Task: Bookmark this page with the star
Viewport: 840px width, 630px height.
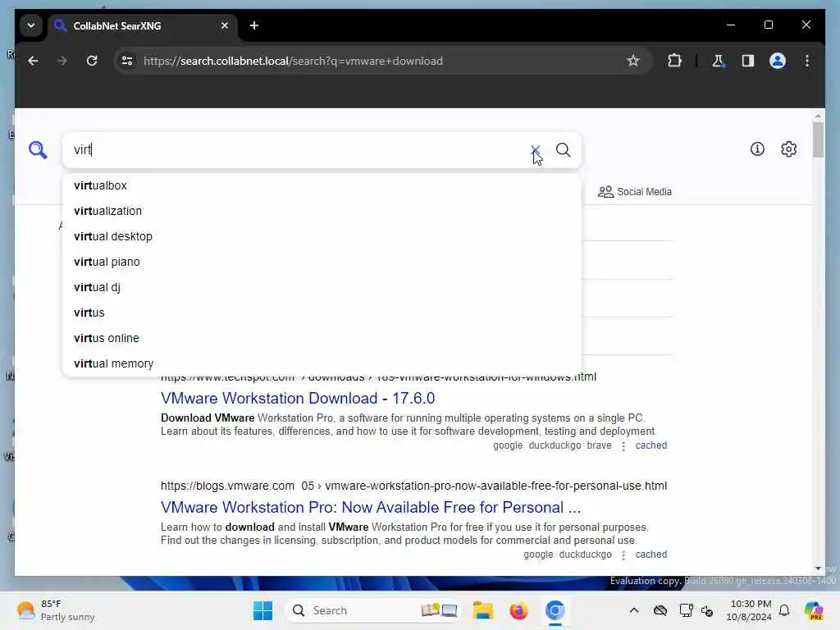Action: 632,61
